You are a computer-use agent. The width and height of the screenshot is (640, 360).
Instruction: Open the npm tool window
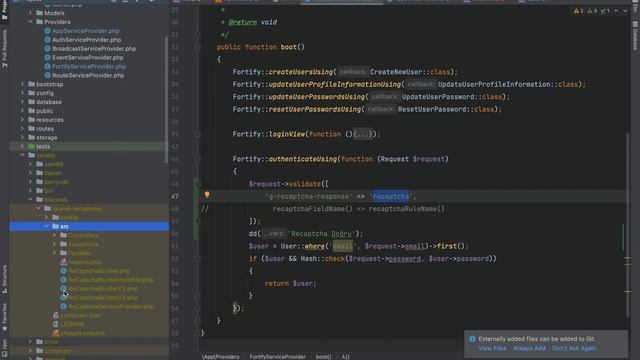point(4,348)
